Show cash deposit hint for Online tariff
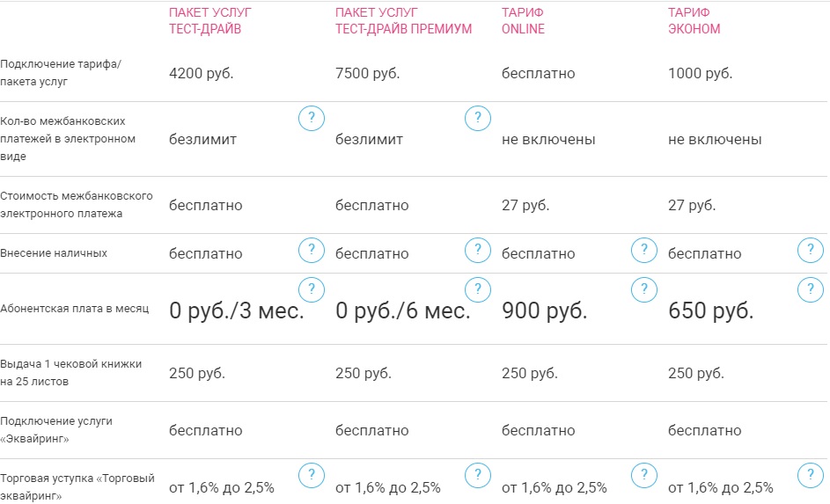This screenshot has width=830, height=504. 644,251
